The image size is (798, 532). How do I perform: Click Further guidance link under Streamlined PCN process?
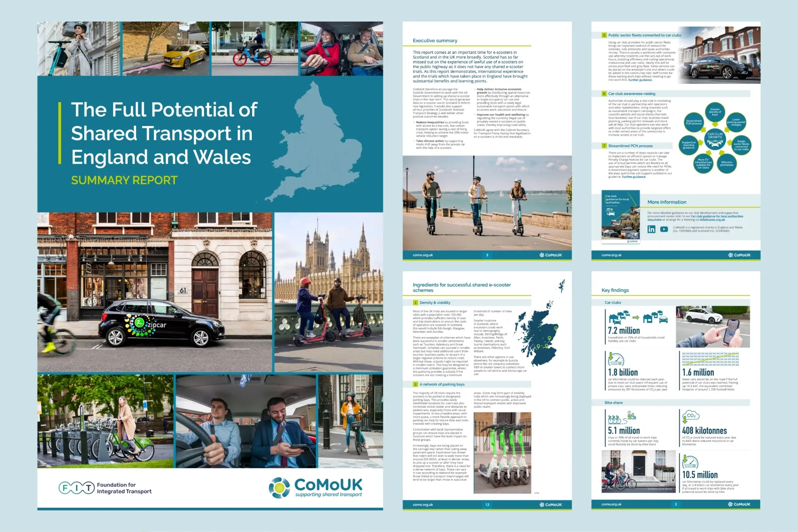click(634, 177)
